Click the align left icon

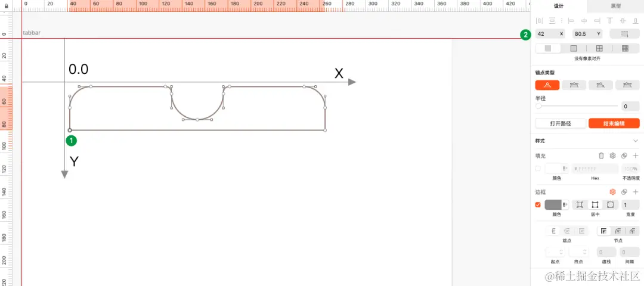(571, 20)
